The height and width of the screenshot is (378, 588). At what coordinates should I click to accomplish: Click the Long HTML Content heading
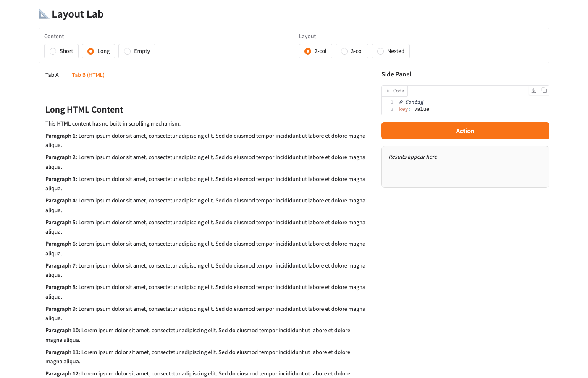[x=84, y=110]
